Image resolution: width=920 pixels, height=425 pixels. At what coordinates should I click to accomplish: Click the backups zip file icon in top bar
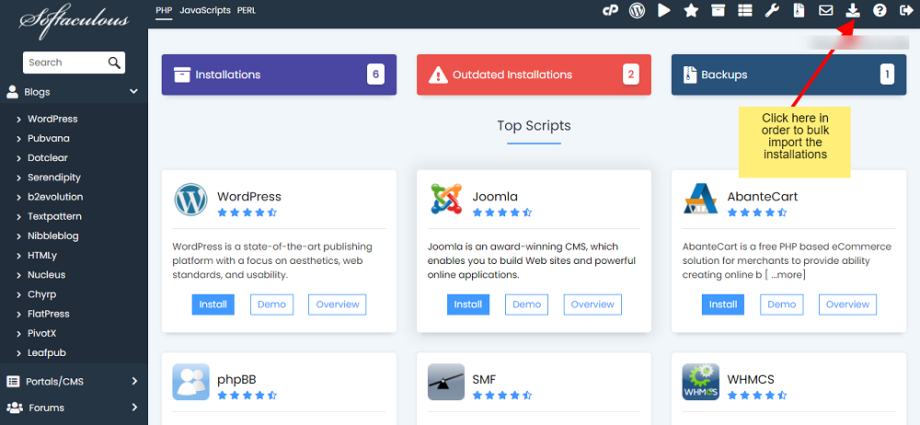click(799, 11)
